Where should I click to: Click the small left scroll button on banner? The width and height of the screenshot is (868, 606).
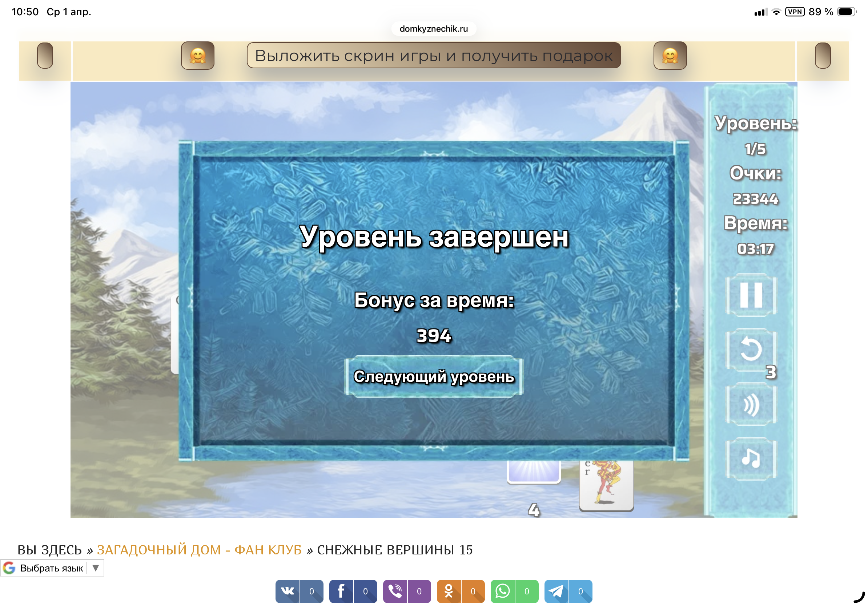[45, 56]
